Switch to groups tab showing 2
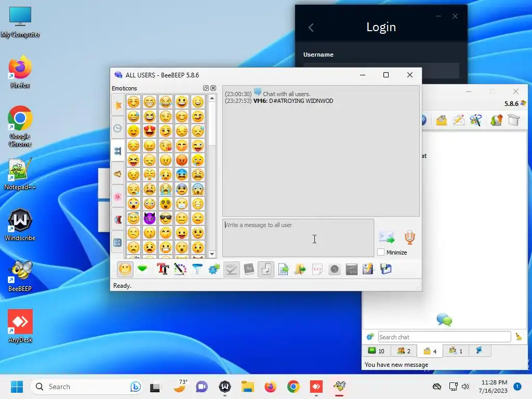Image resolution: width=532 pixels, height=399 pixels. (404, 351)
